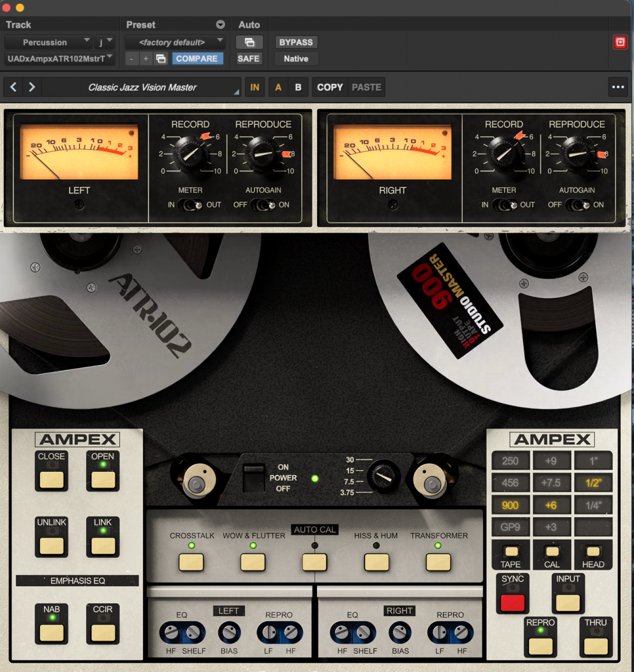
Task: Adjust the LEFT EQ SHELF screw
Action: (194, 632)
